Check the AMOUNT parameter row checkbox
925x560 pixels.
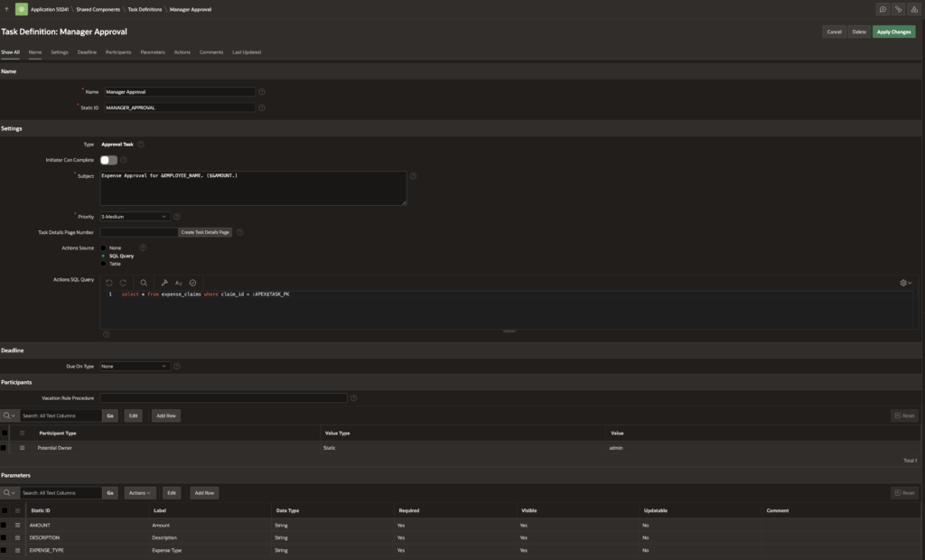point(5,525)
